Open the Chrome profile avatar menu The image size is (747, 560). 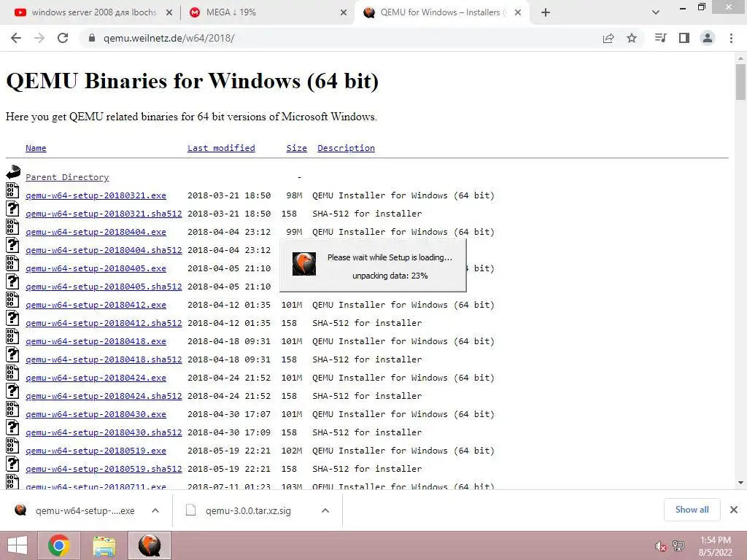click(708, 38)
